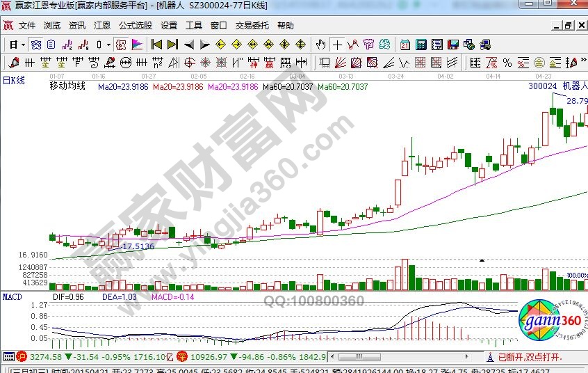Image resolution: width=588 pixels, height=373 pixels.
Task: Click the hand pan tool icon
Action: (x=320, y=45)
